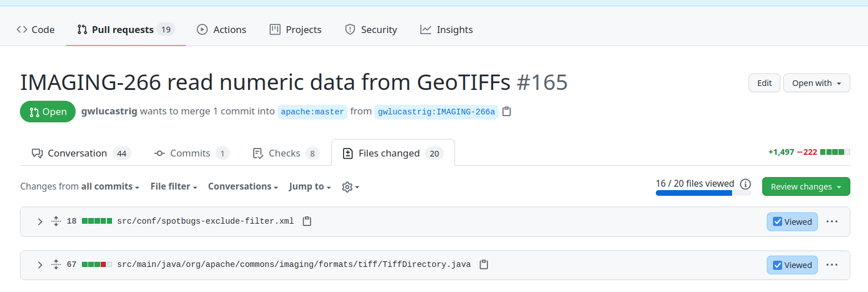Click the files viewed progress bar
Image resolution: width=868 pixels, height=292 pixels.
pyautogui.click(x=703, y=193)
